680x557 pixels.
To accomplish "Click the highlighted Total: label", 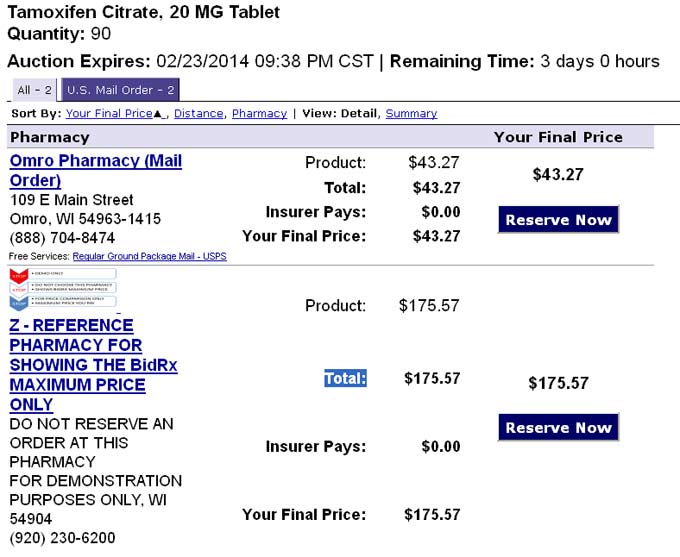I will 345,378.
